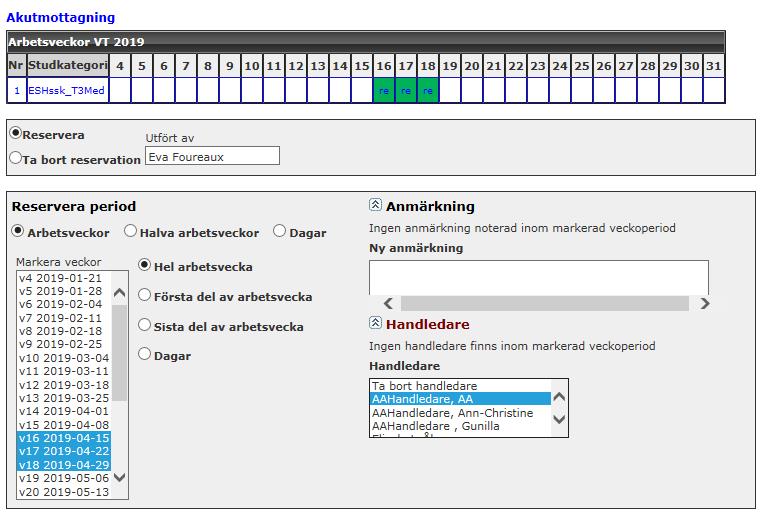This screenshot has width=762, height=512.
Task: Choose the Arbetsveckor period option
Action: [x=17, y=231]
